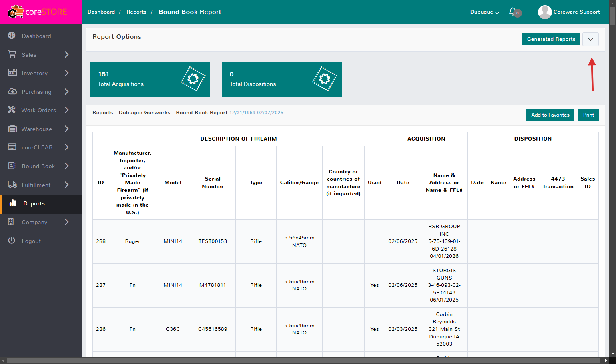The height and width of the screenshot is (364, 616).
Task: Click the Inventory factory icon
Action: (x=12, y=73)
